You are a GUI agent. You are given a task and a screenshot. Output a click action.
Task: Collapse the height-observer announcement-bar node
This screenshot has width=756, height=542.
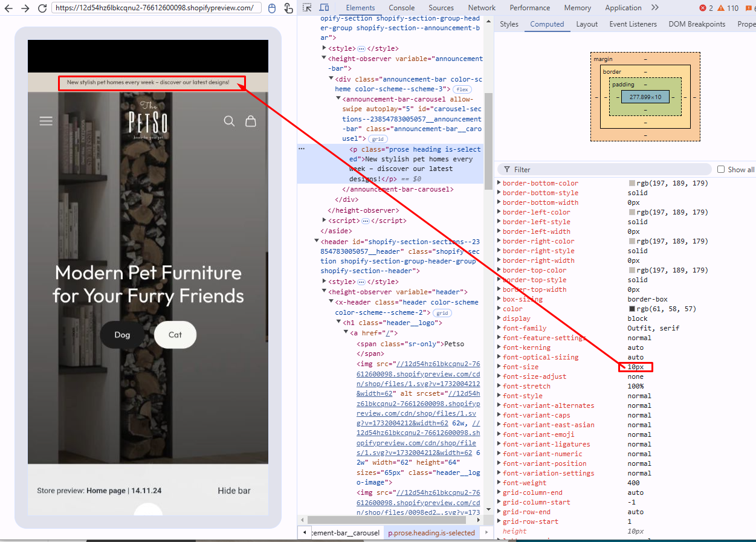(324, 59)
